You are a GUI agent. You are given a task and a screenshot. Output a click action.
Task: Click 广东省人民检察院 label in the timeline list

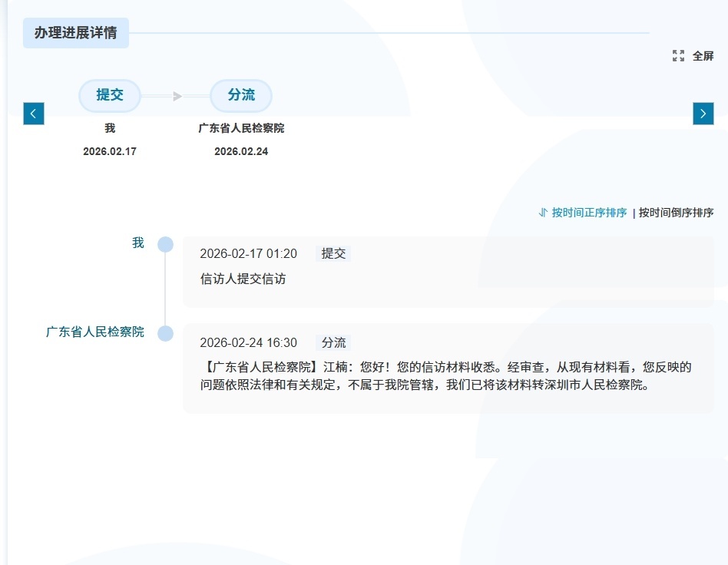tap(94, 332)
